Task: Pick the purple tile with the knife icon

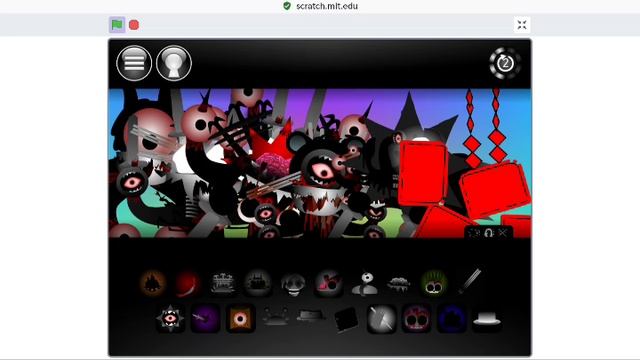Action: pyautogui.click(x=205, y=318)
